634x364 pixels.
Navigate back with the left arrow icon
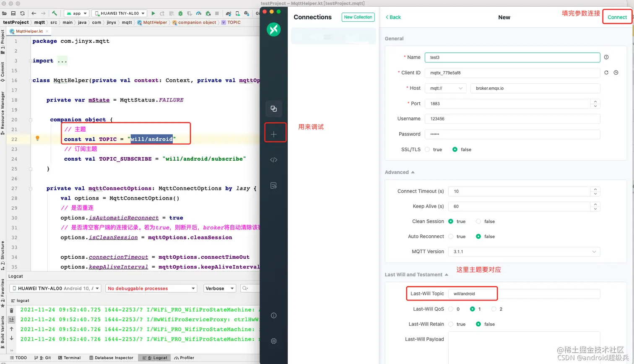[x=34, y=13]
